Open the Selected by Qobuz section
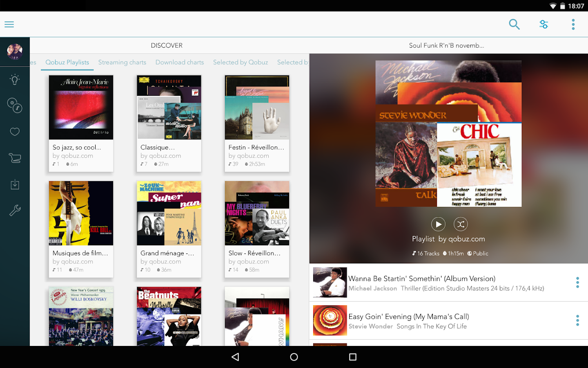Viewport: 588px width, 368px height. click(241, 62)
